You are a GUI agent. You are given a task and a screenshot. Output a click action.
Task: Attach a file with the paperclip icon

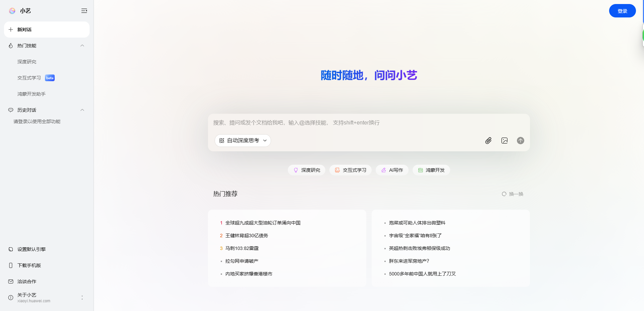488,141
